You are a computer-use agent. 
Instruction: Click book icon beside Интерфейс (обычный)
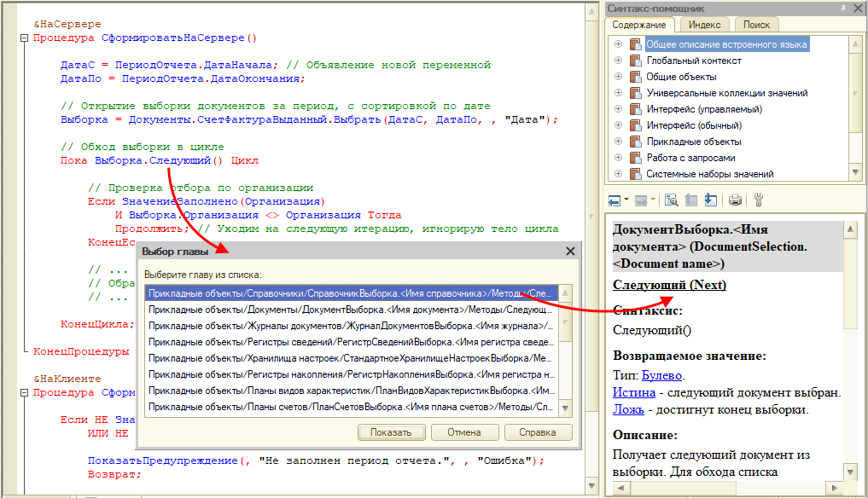click(636, 125)
